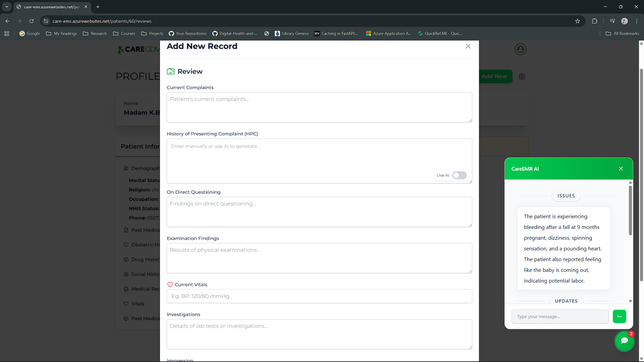Toggle the Use AI switch
The height and width of the screenshot is (362, 644).
click(x=459, y=176)
